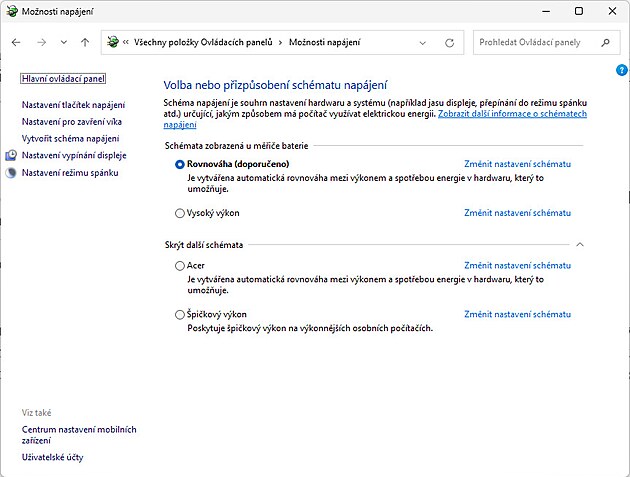
Task: Click the Back navigation arrow
Action: pos(16,43)
